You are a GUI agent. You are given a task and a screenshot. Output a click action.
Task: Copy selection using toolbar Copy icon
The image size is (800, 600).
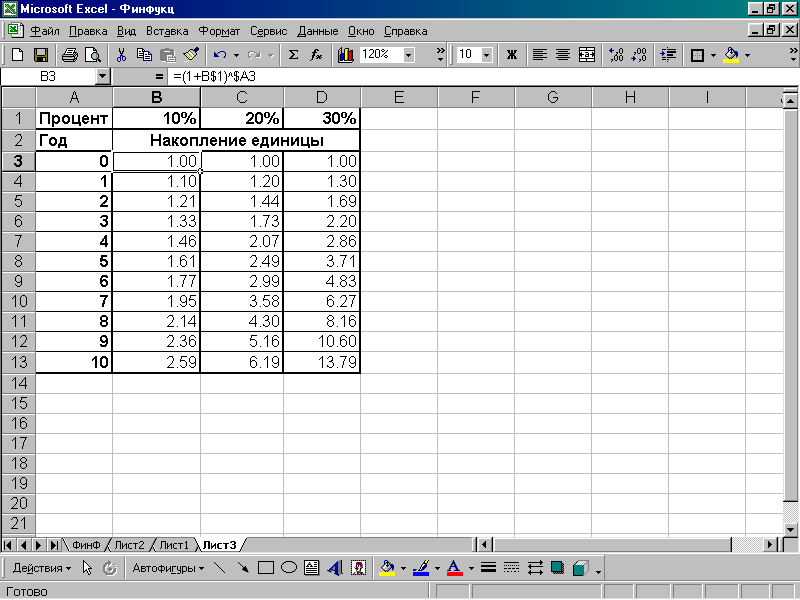144,55
